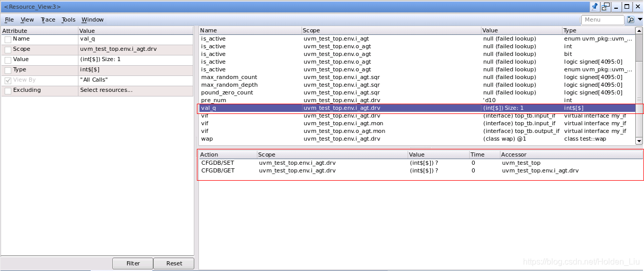Minimize the Resource View window
This screenshot has height=271, width=644.
tap(616, 7)
